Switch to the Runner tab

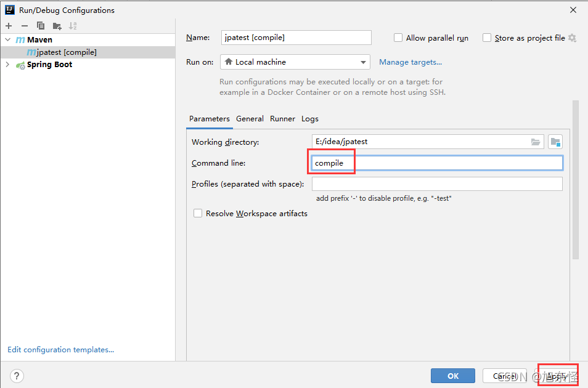(282, 118)
